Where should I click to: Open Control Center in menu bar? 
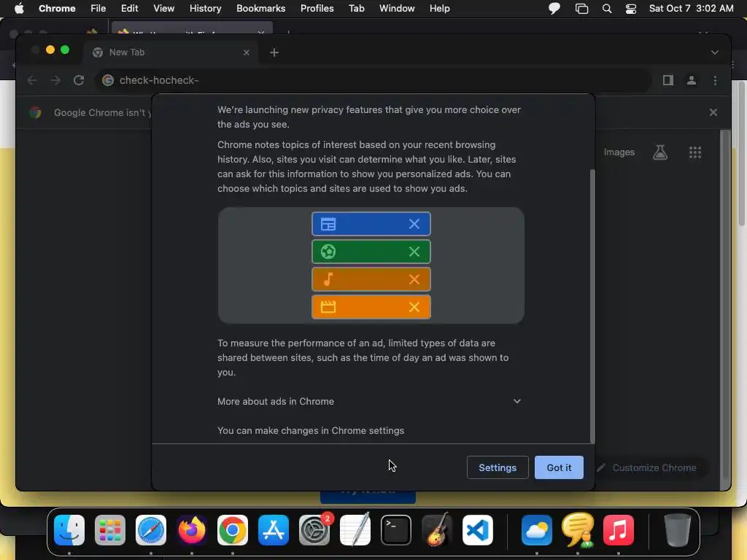(x=631, y=9)
